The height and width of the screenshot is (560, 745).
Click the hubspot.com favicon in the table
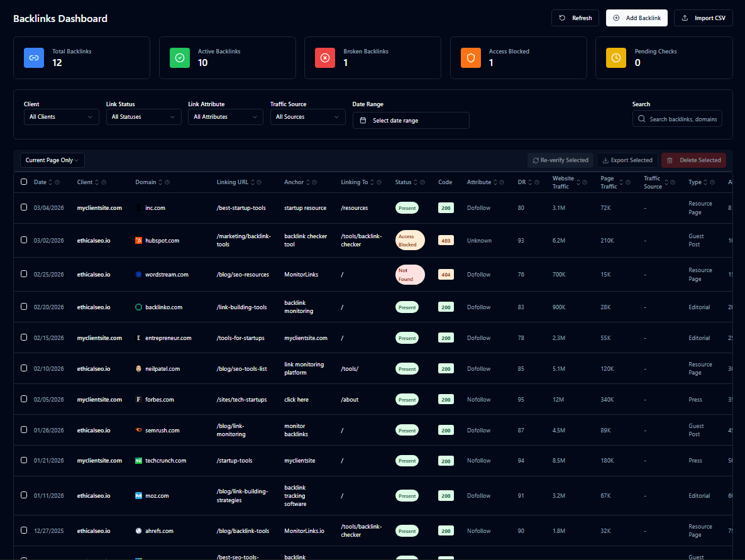coord(138,240)
